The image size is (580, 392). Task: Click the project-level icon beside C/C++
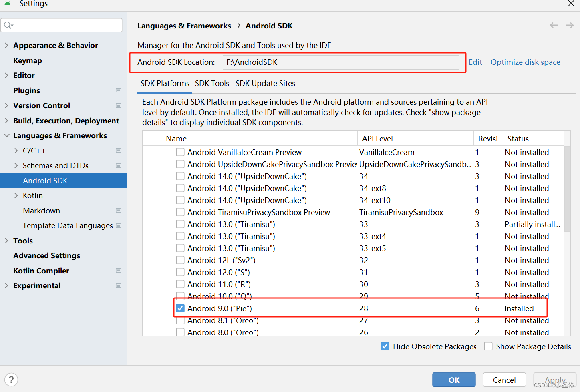point(118,151)
